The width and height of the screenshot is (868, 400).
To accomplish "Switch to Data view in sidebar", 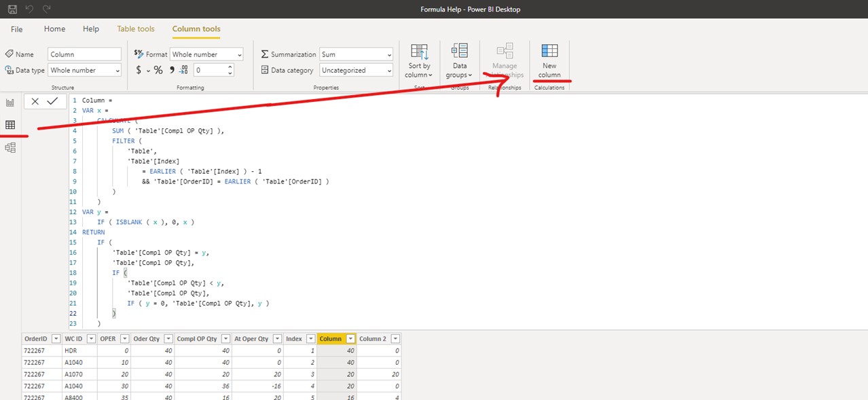I will point(10,125).
